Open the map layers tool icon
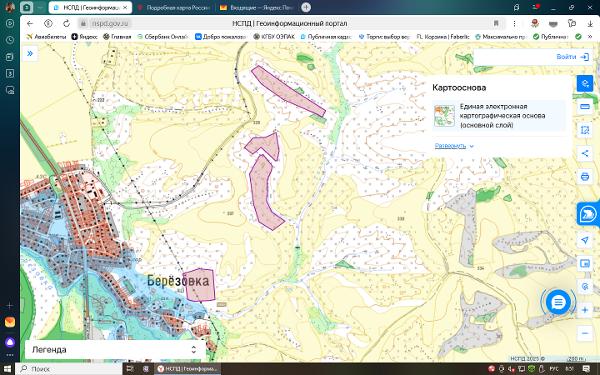The height and width of the screenshot is (375, 600). click(x=585, y=83)
